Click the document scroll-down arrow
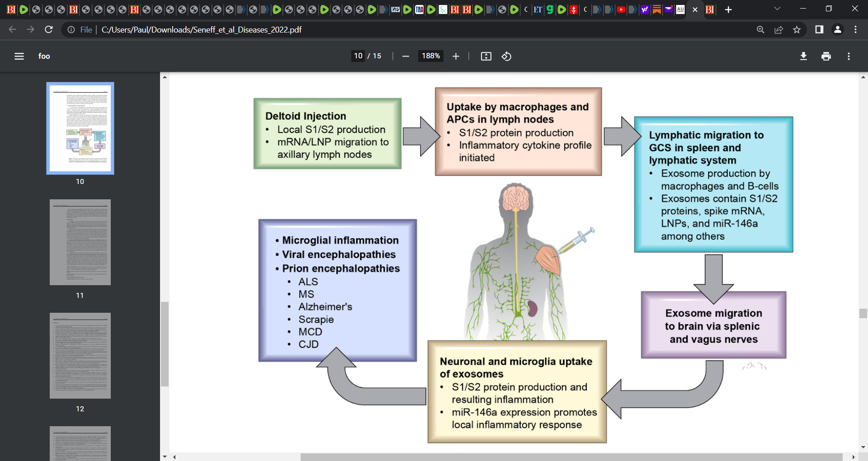868x461 pixels. point(863,447)
